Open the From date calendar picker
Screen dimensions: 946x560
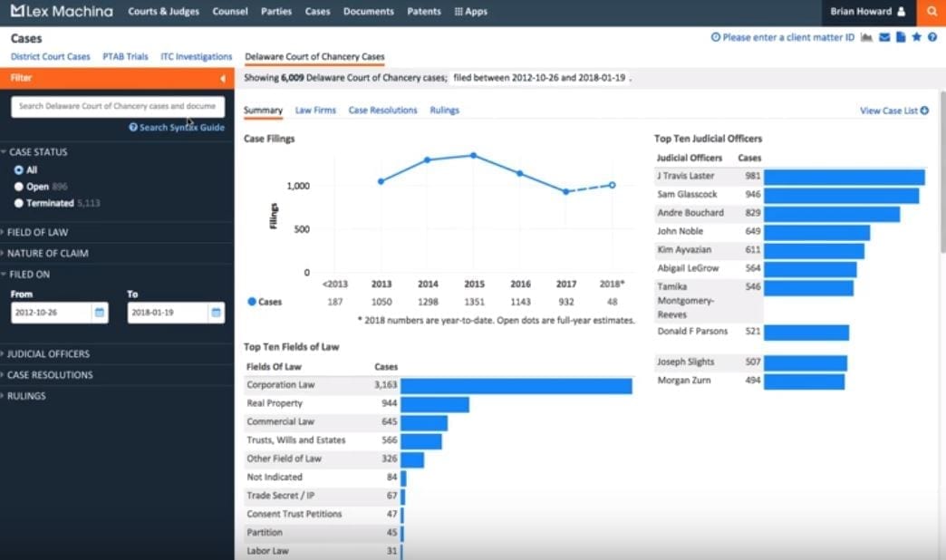click(100, 313)
